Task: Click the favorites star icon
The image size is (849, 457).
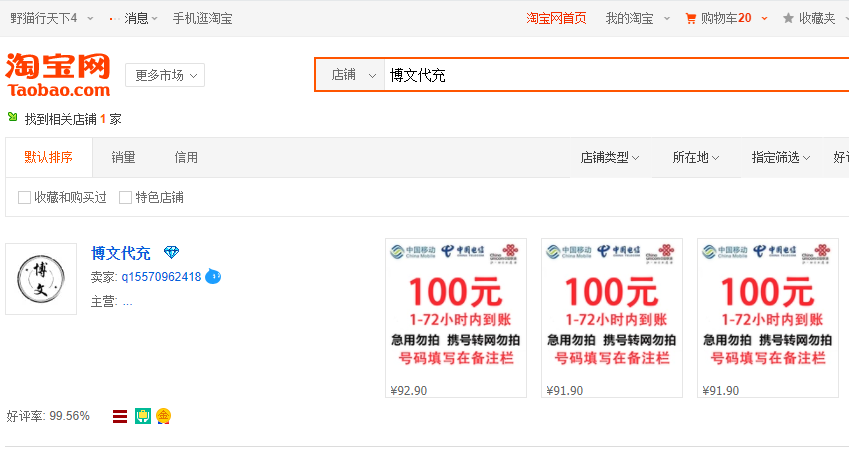Action: (x=788, y=18)
